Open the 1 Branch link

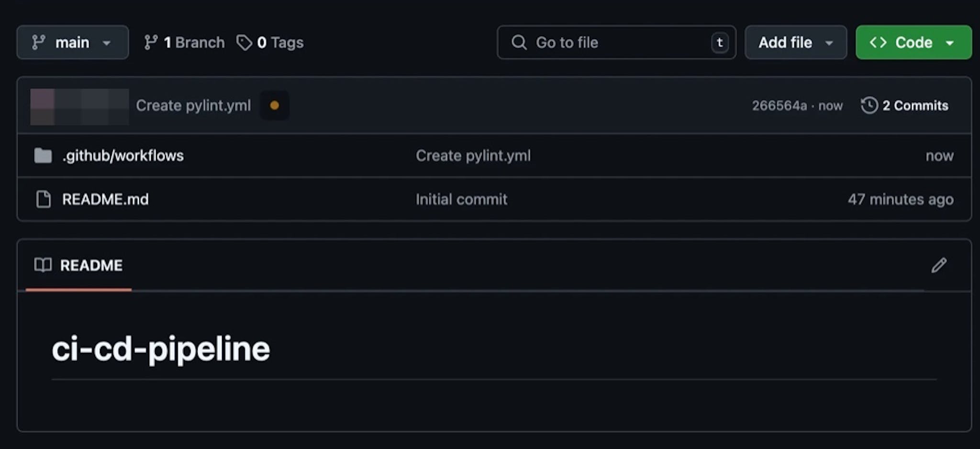point(194,43)
